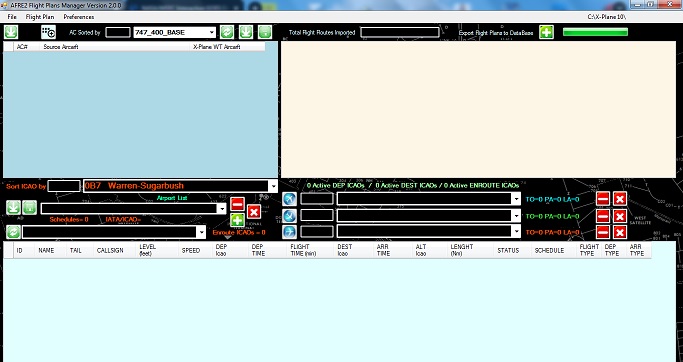683x362 pixels.
Task: Click the red minus icon under the Airport List label
Action: tap(237, 204)
